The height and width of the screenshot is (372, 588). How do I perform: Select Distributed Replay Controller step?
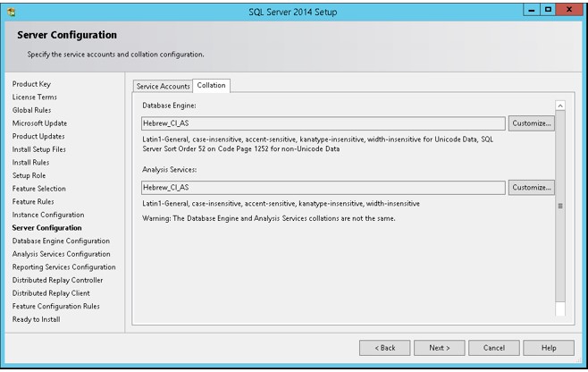point(57,280)
